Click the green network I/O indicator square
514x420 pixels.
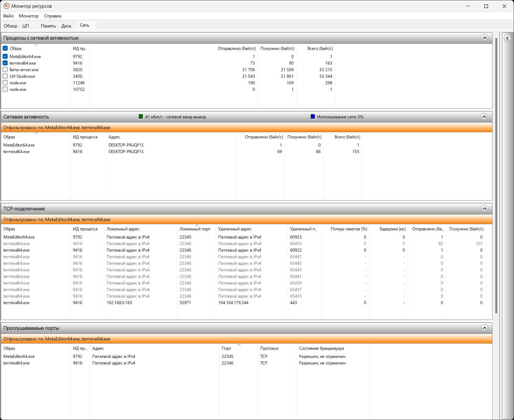point(141,117)
